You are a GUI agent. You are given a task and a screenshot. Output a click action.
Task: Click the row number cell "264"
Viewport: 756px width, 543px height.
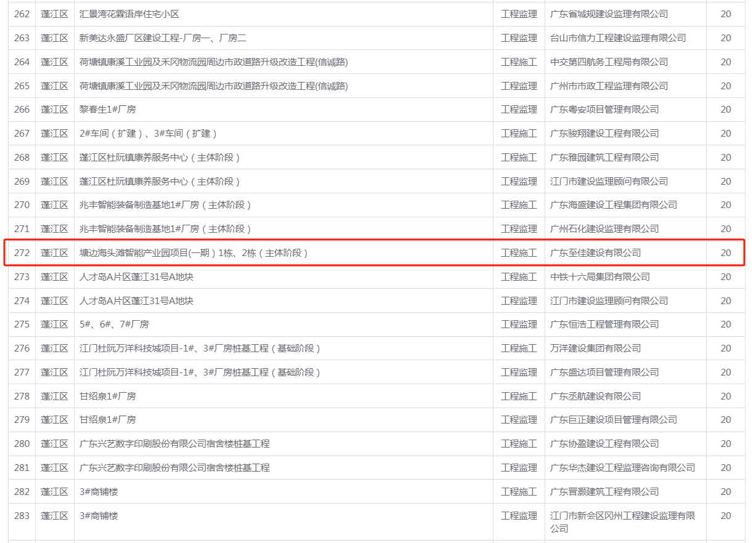pos(22,62)
